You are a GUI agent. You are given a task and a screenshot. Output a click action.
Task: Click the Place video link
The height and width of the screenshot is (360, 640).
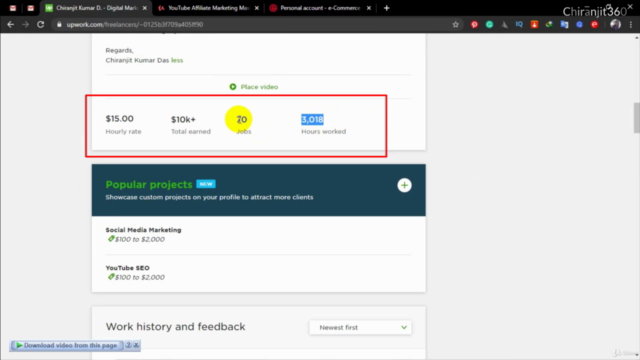point(259,87)
